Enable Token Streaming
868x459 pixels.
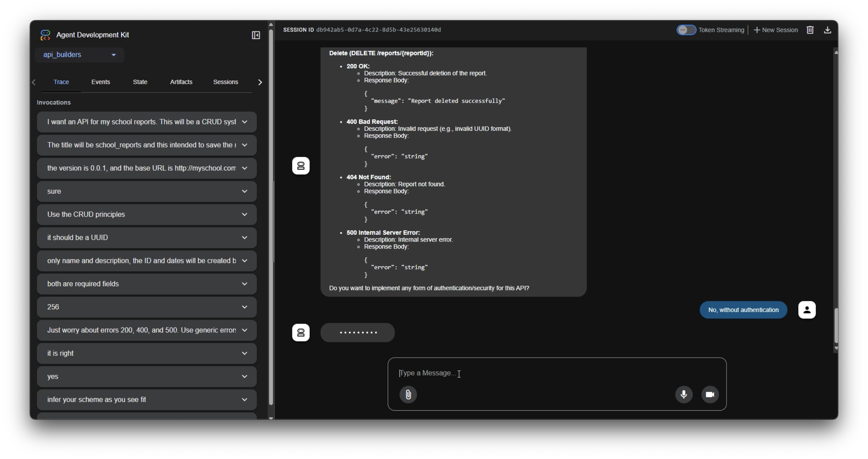point(686,30)
